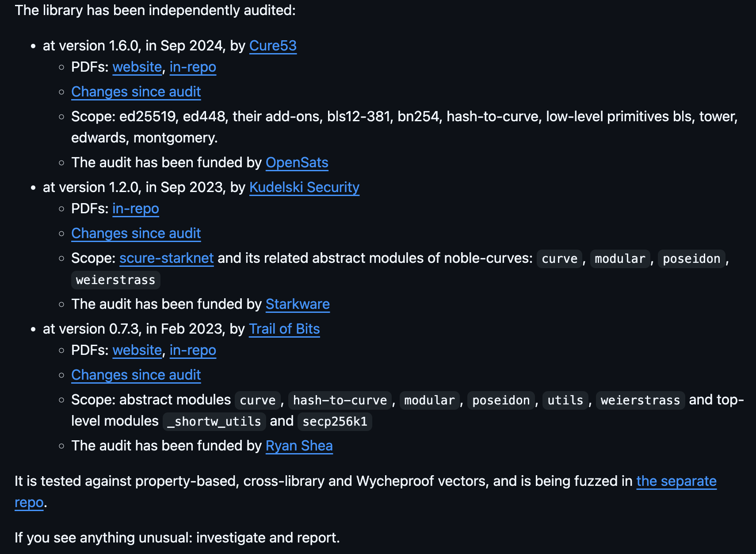Open the Trail of Bits link
Viewport: 756px width, 554px height.
[x=284, y=329]
